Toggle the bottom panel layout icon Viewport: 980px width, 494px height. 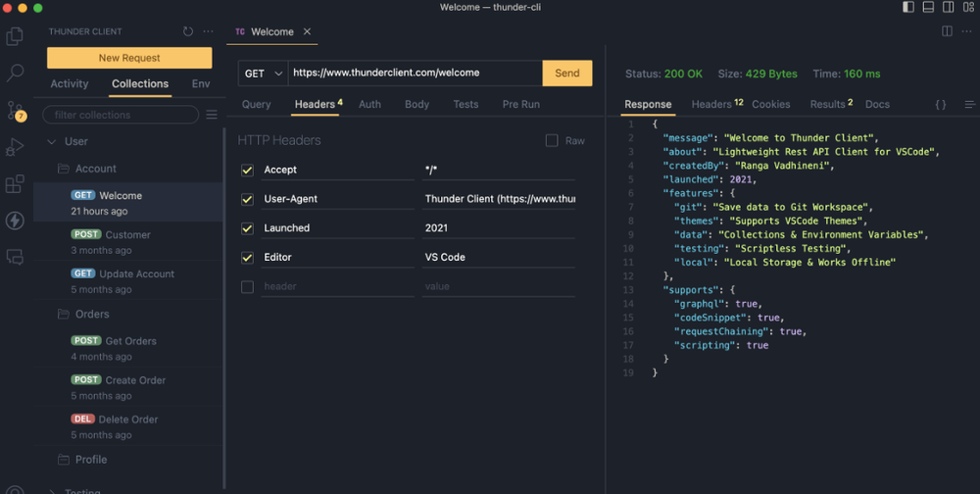[928, 7]
